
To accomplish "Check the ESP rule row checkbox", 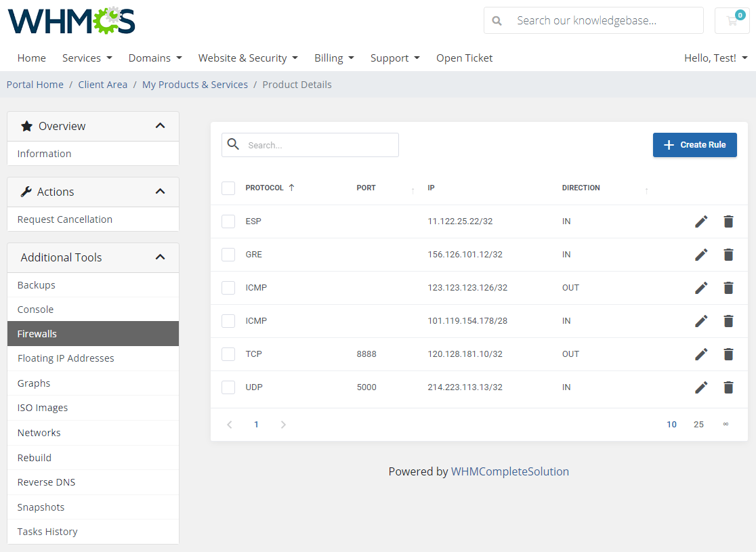I will click(x=228, y=221).
